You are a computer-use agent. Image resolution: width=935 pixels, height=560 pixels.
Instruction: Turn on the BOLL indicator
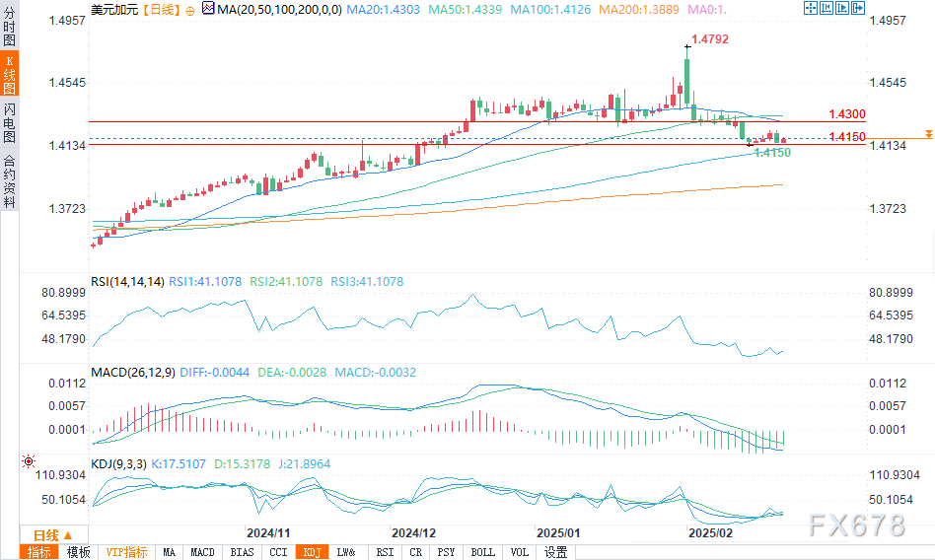483,552
